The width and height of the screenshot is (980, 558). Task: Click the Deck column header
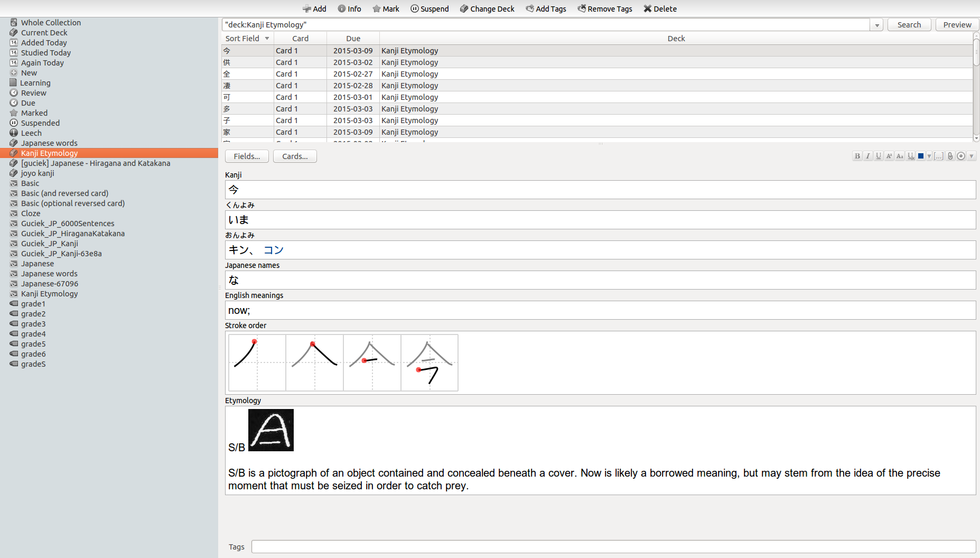676,39
